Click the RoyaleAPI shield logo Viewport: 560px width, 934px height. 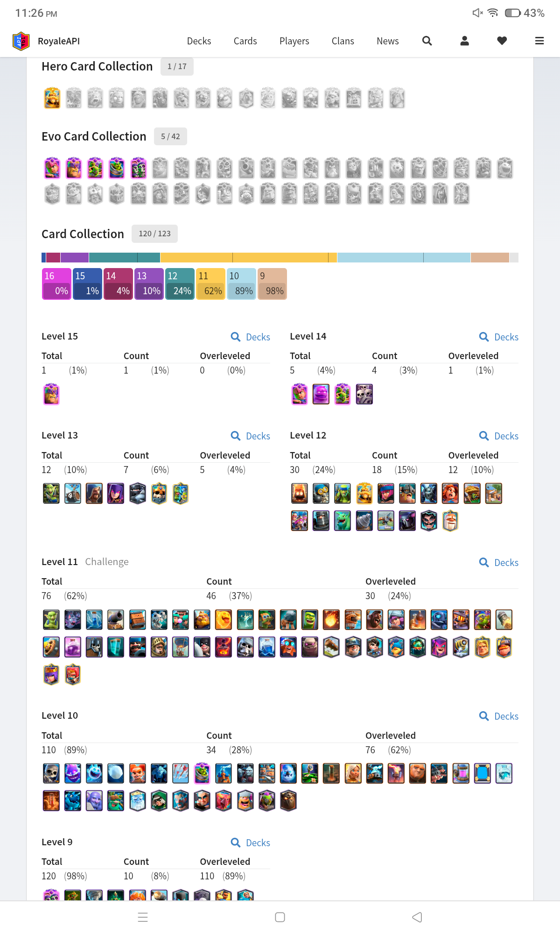(21, 41)
